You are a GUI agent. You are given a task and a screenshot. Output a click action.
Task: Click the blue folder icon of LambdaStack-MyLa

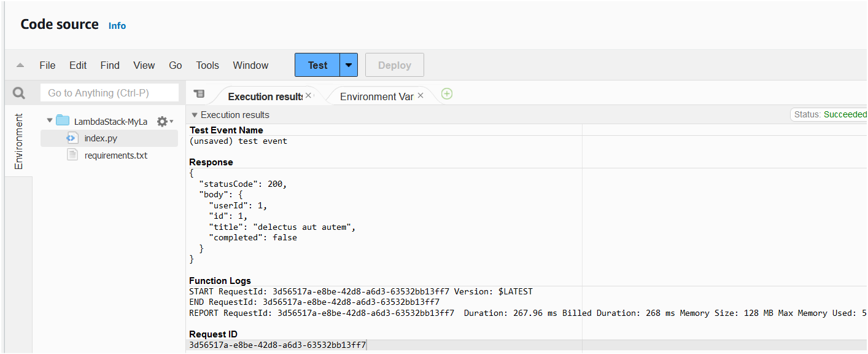[x=61, y=120]
